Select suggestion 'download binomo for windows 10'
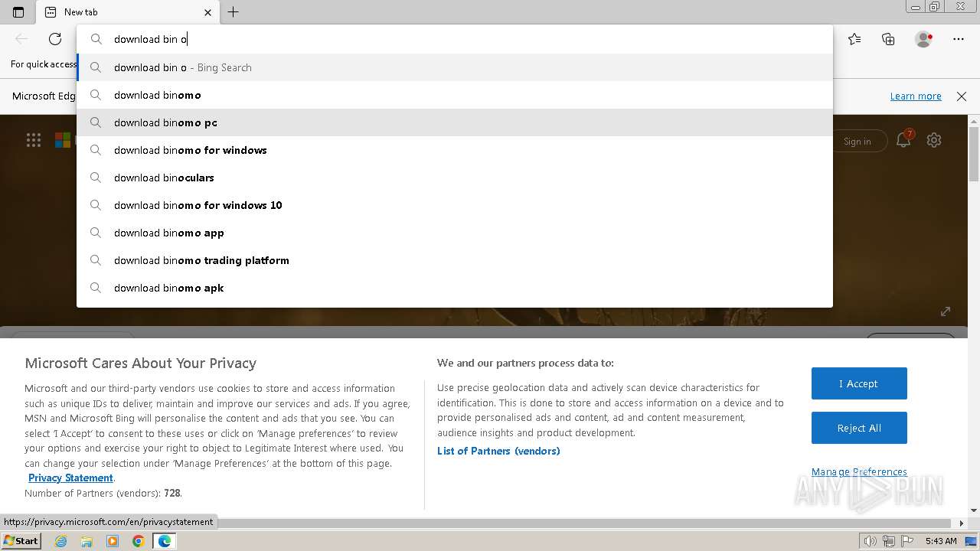Image resolution: width=980 pixels, height=551 pixels. [455, 205]
